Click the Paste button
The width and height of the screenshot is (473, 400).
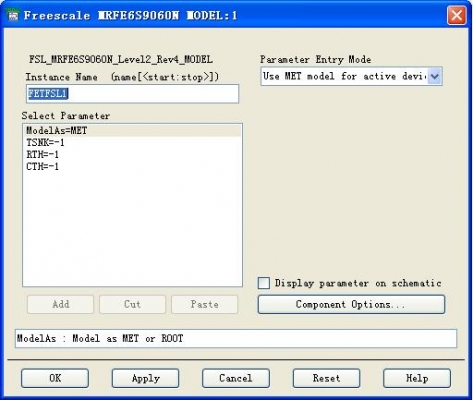(x=205, y=304)
